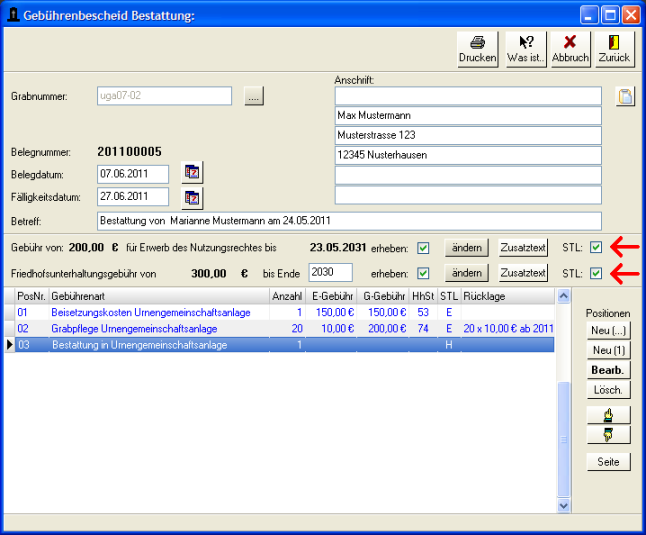Viewport: 646px width, 535px height.
Task: Toggle erheben checkbox for Friedhofsunterhaltungsgebühr
Action: pyautogui.click(x=423, y=273)
